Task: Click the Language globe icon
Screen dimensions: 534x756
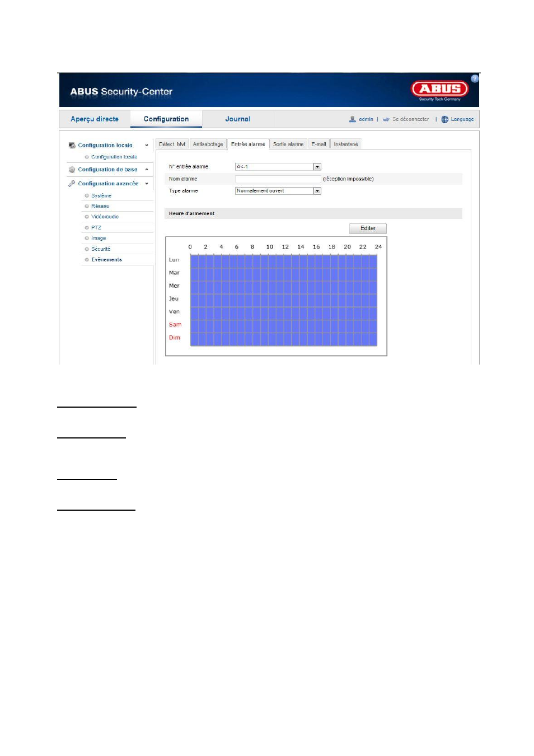Action: (x=445, y=119)
